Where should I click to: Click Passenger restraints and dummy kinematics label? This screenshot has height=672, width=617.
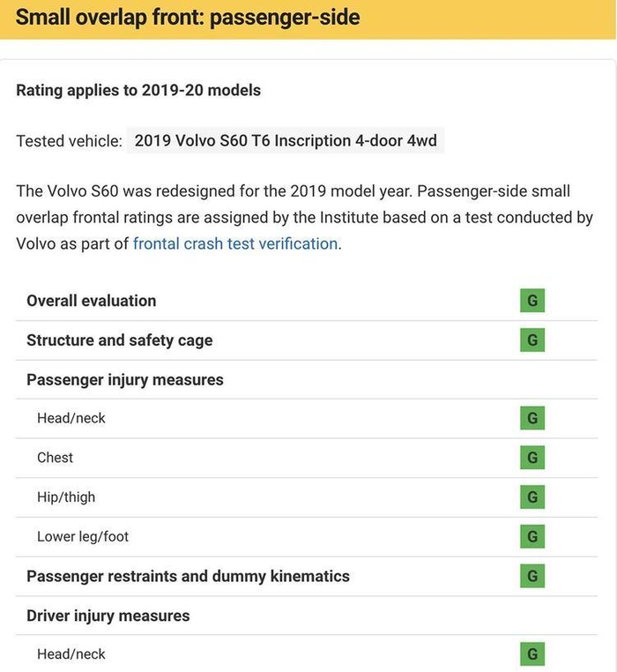[x=188, y=576]
